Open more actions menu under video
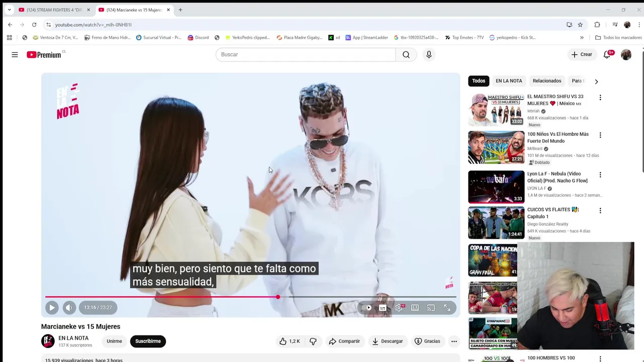This screenshot has height=362, width=644. point(454,341)
